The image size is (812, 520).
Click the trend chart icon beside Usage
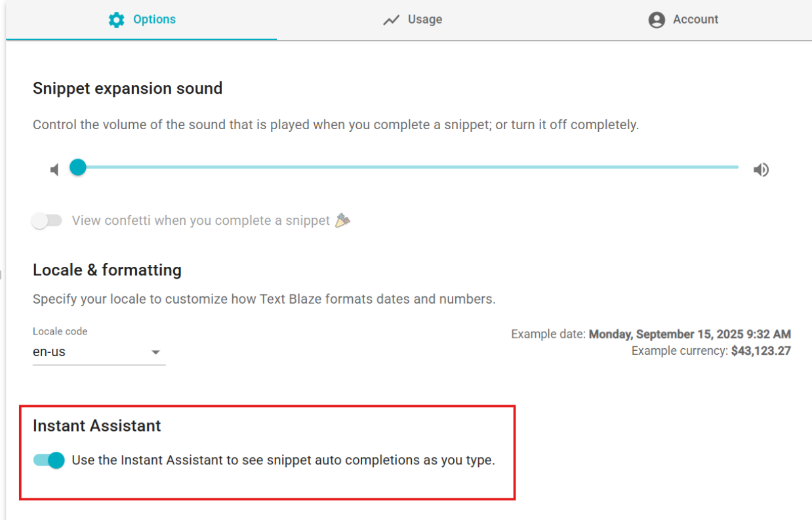pyautogui.click(x=392, y=20)
